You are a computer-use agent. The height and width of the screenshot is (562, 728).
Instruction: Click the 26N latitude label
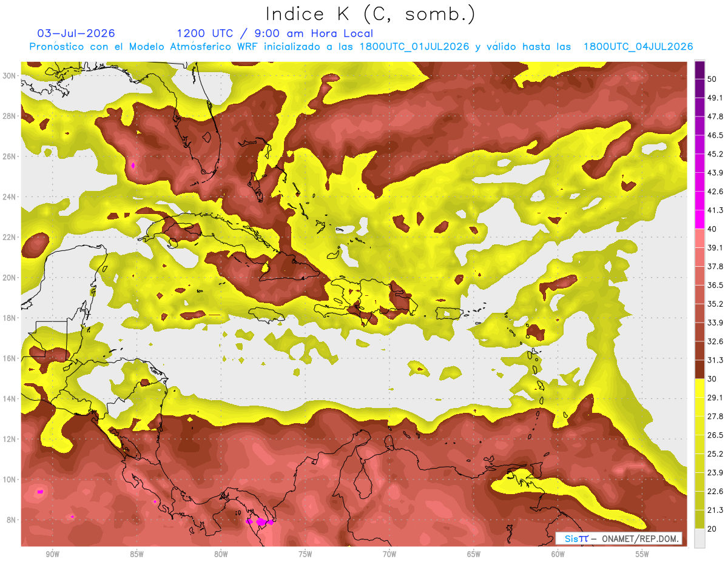click(10, 156)
